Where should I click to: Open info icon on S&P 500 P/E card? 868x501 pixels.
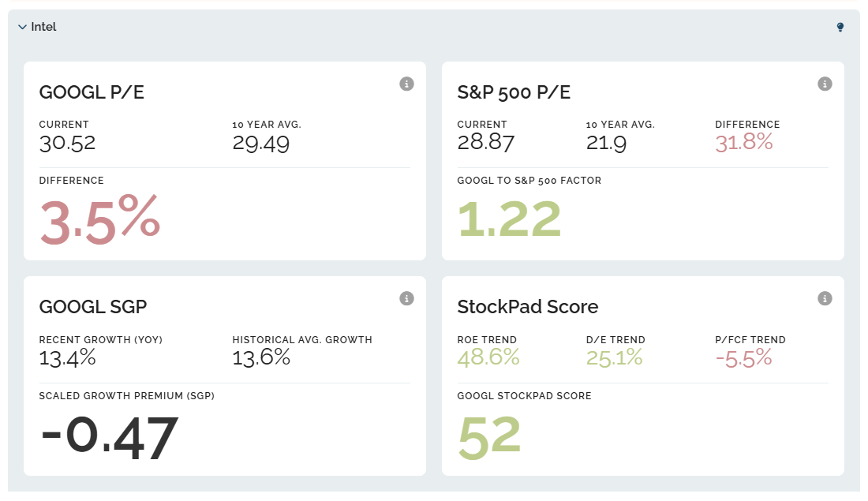pyautogui.click(x=825, y=84)
